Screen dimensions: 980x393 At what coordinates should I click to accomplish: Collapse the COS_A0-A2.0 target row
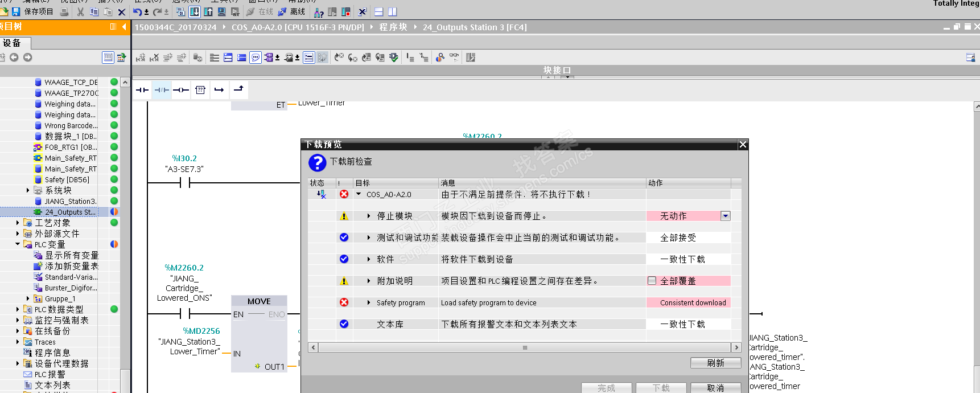click(359, 194)
